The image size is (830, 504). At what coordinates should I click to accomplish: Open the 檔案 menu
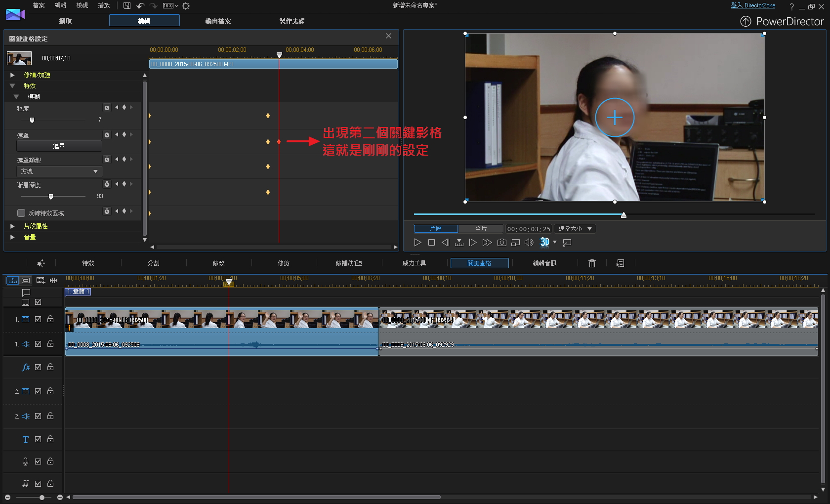[39, 5]
